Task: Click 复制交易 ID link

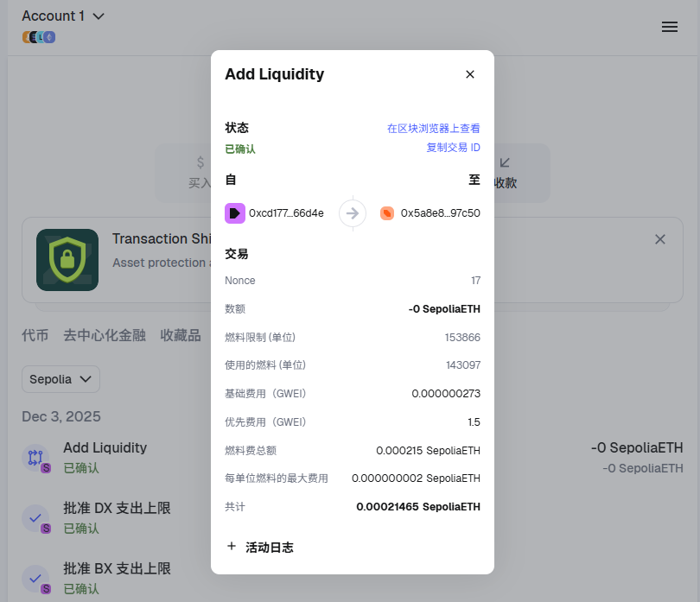Action: 453,148
